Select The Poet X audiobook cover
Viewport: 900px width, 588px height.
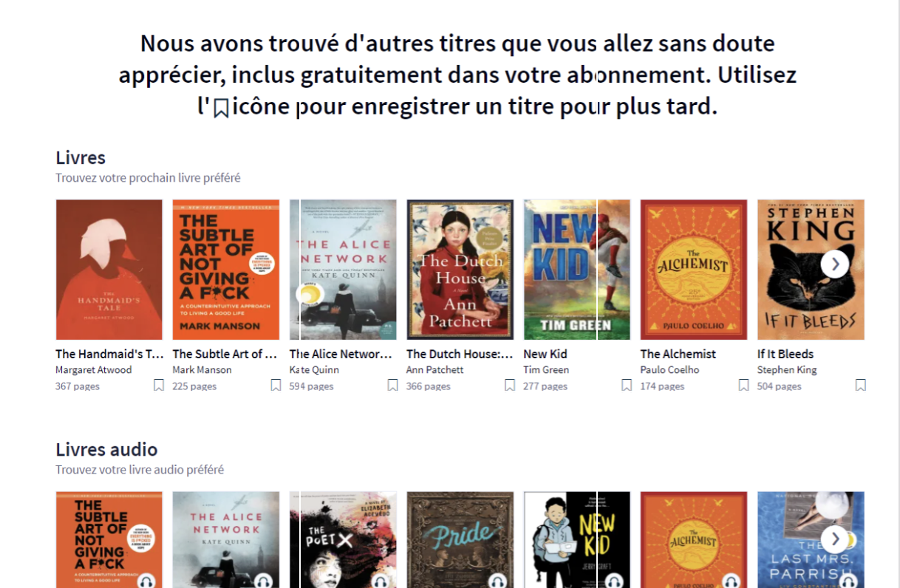pyautogui.click(x=343, y=540)
